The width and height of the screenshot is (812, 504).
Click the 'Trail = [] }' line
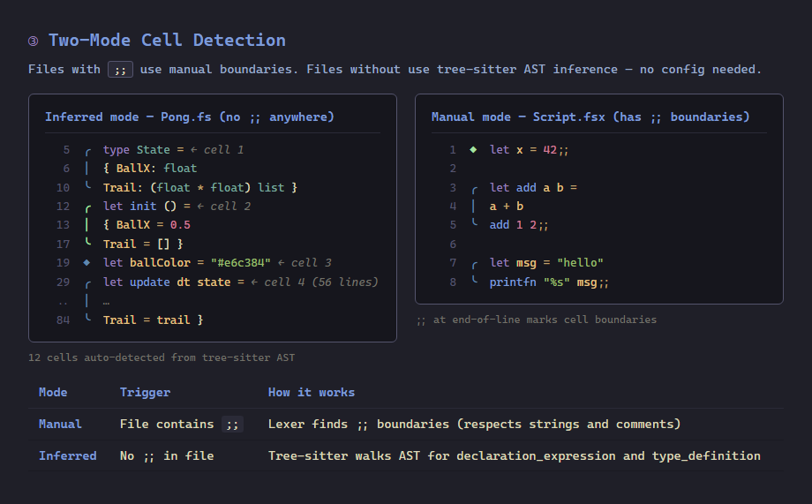143,244
